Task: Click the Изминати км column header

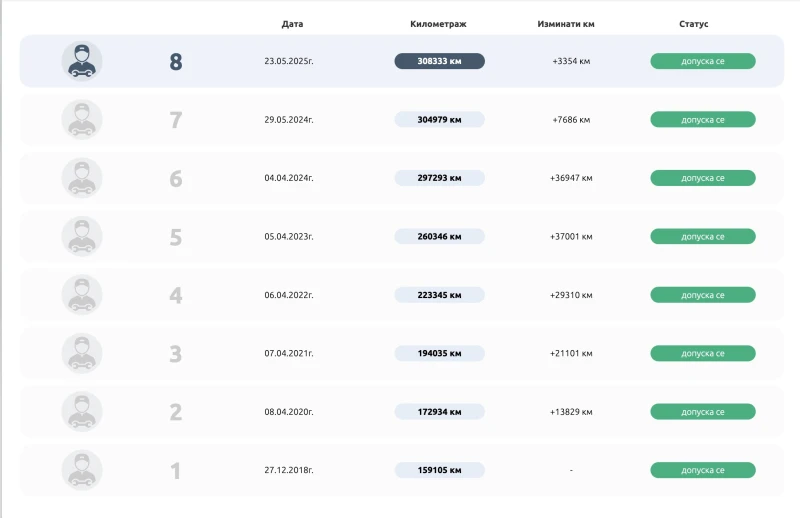Action: [x=566, y=23]
